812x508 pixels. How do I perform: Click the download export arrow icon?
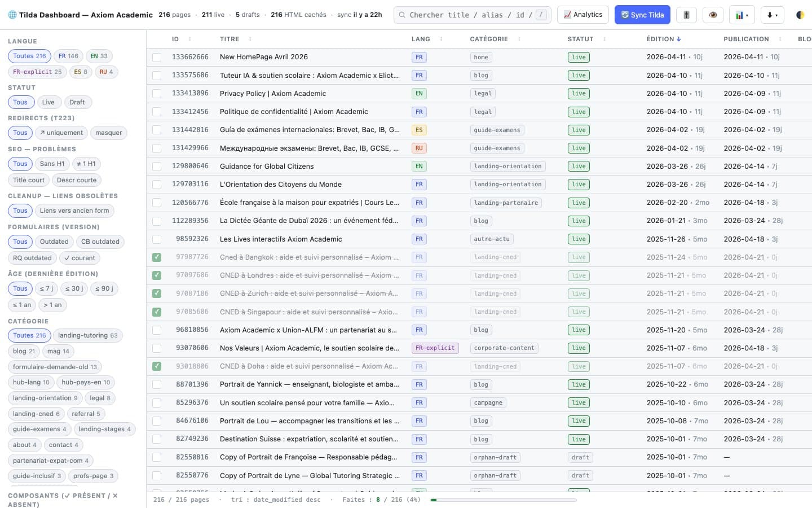coord(770,15)
